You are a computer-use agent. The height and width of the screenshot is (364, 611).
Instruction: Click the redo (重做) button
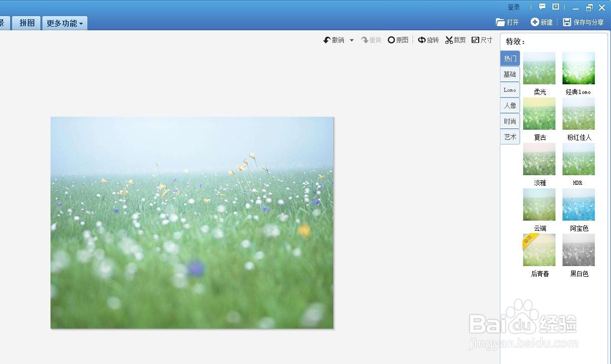tap(371, 40)
